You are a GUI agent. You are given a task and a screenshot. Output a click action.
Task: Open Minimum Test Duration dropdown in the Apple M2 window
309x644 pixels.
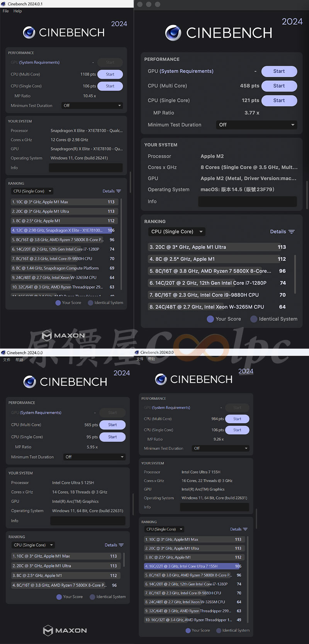[256, 125]
